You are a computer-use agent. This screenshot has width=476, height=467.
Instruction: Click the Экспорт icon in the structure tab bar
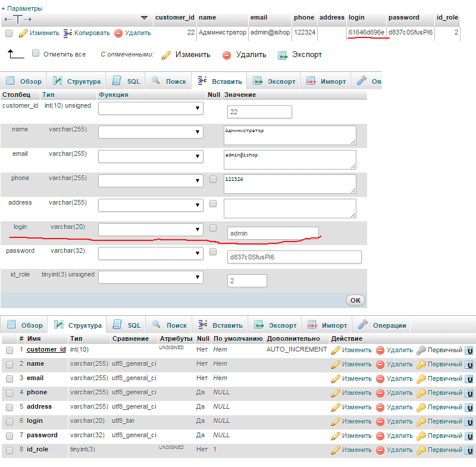[x=259, y=324]
